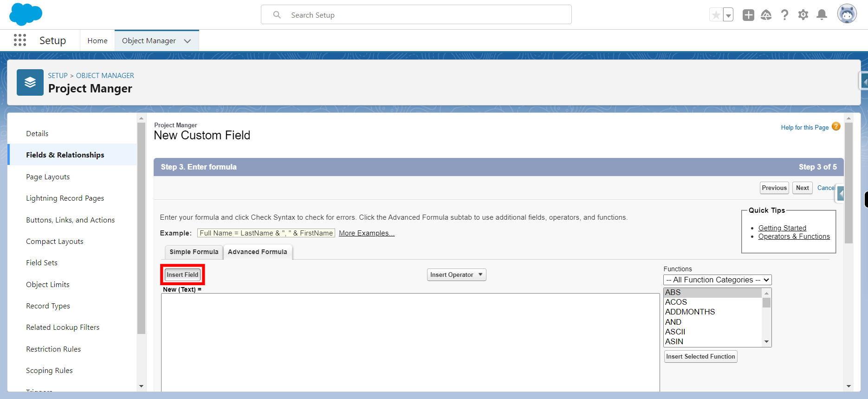Viewport: 868px width, 399px height.
Task: Open Scoping Rules in sidebar
Action: pos(49,370)
